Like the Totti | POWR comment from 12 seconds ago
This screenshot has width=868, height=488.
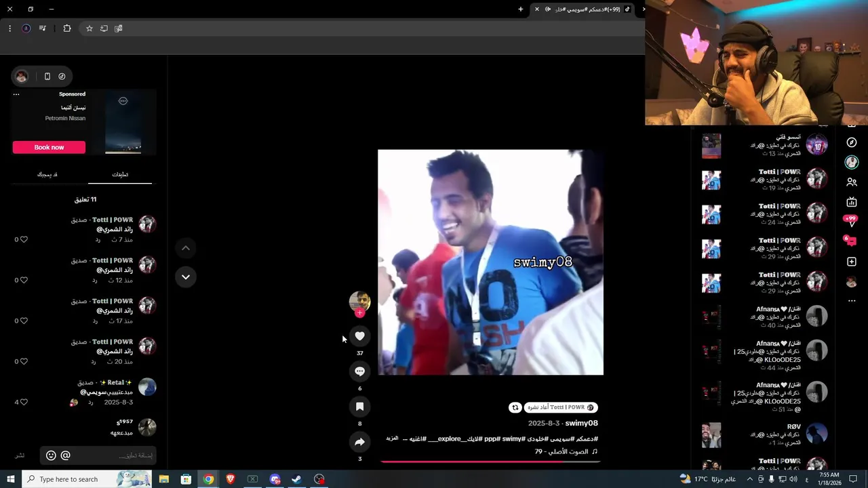[x=24, y=280]
